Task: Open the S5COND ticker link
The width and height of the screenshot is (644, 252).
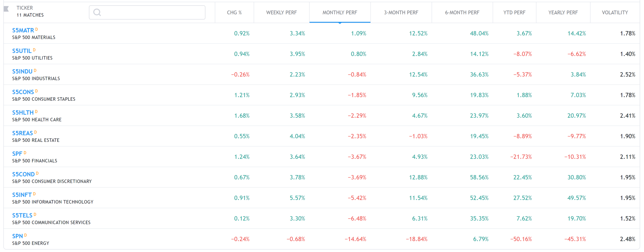Action: pyautogui.click(x=23, y=174)
